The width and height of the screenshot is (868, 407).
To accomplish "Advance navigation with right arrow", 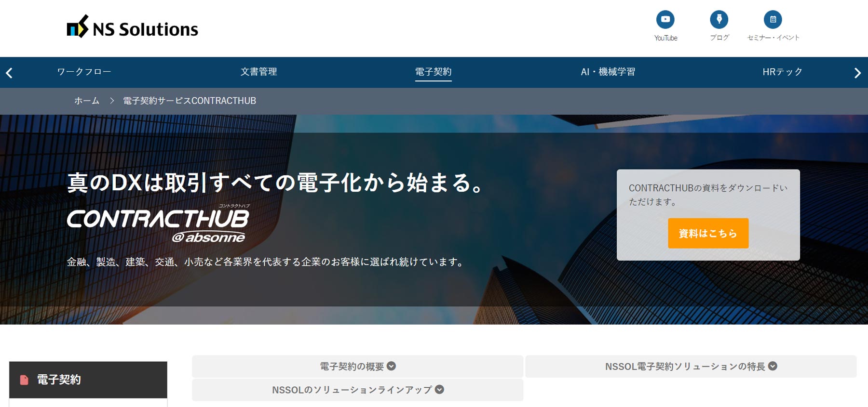I will pos(857,73).
